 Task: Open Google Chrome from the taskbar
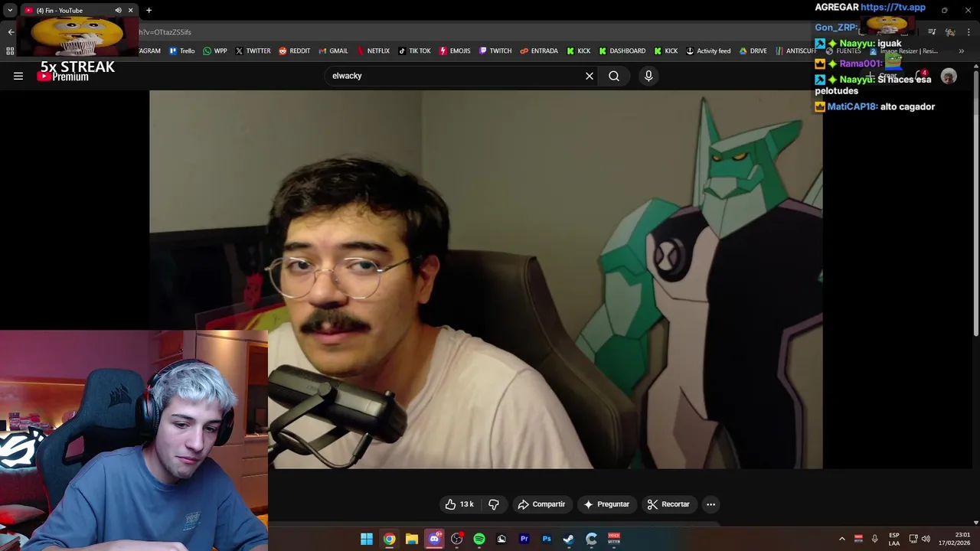[x=389, y=540]
